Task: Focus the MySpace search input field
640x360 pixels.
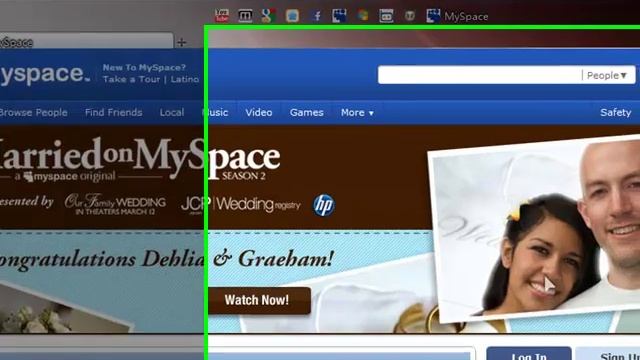Action: 480,75
